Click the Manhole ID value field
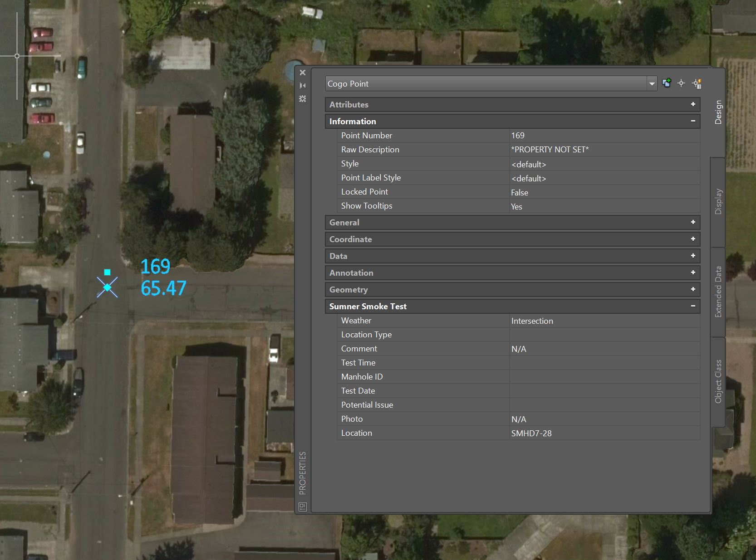 pos(604,377)
